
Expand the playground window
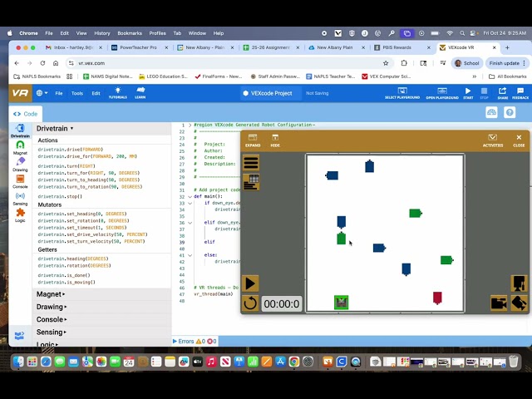point(253,140)
